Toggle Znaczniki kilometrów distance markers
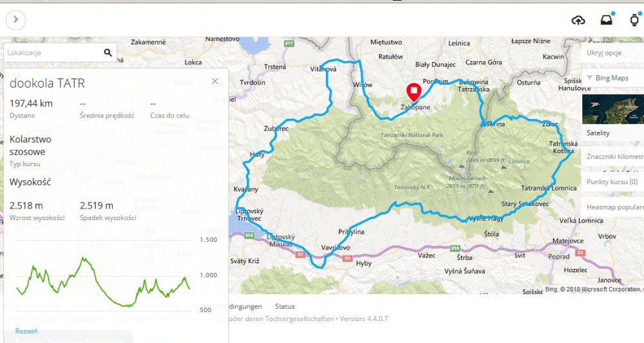The width and height of the screenshot is (644, 343). [x=615, y=156]
